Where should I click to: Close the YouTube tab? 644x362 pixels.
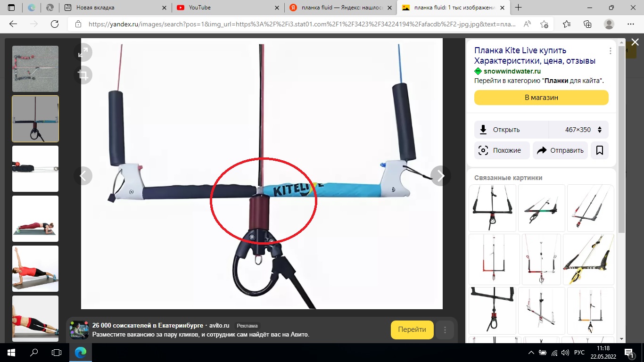276,8
